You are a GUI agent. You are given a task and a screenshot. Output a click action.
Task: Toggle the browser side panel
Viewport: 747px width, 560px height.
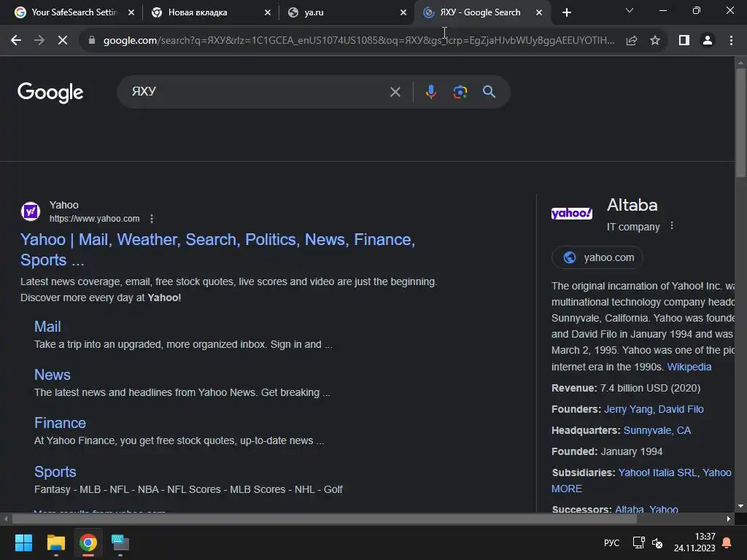pos(684,41)
